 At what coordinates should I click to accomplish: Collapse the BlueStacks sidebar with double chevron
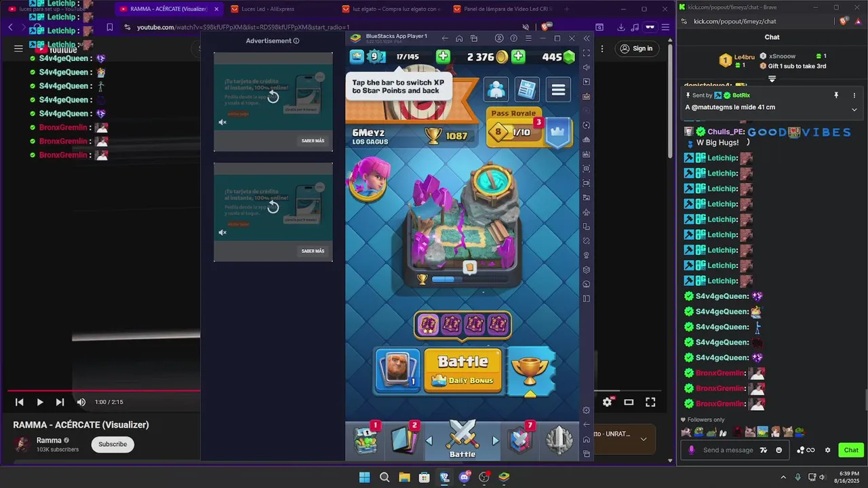click(x=587, y=39)
